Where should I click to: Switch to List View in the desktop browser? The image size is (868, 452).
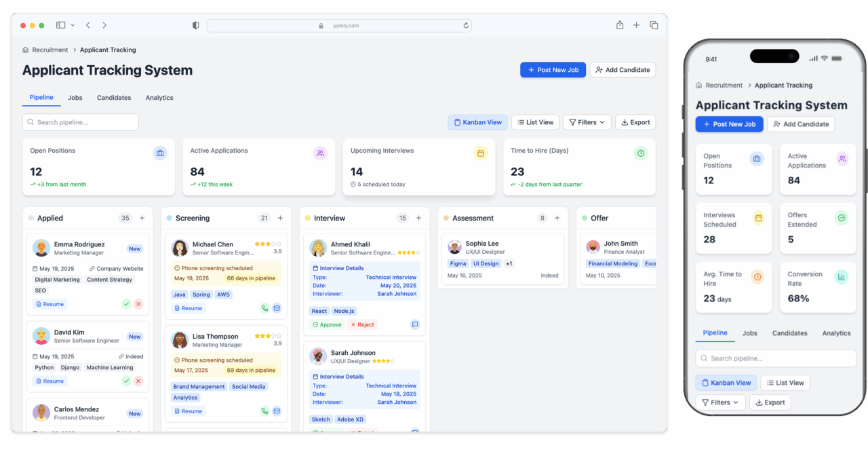(x=535, y=122)
